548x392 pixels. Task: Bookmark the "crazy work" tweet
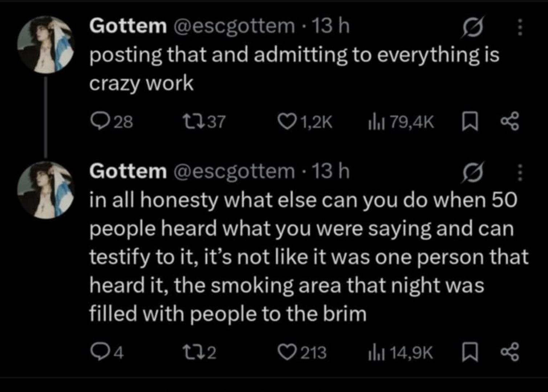pos(470,122)
